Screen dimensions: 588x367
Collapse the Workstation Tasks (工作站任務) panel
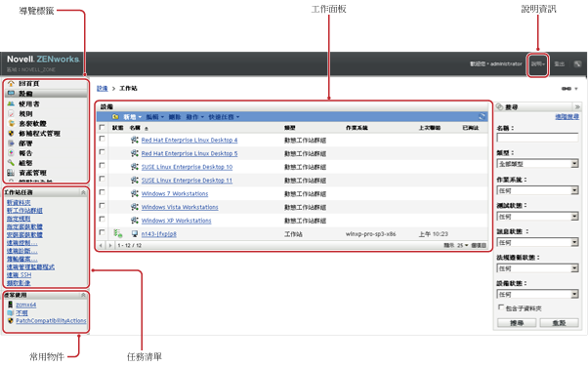(x=83, y=192)
